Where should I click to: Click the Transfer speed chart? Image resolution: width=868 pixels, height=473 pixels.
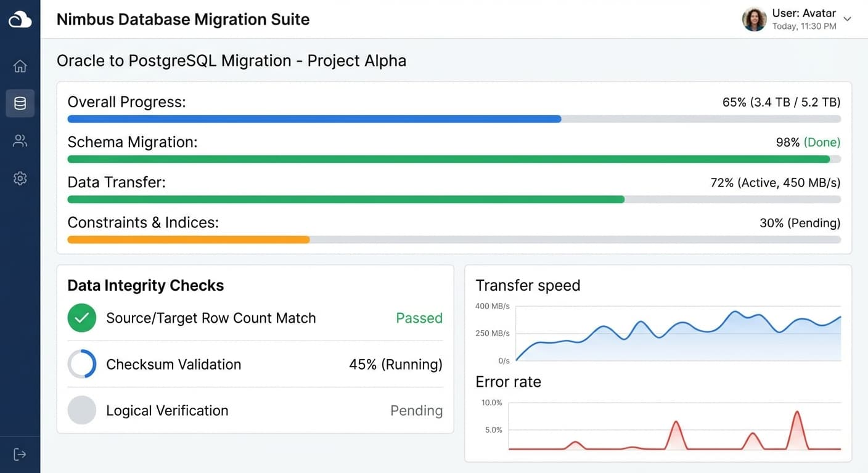pyautogui.click(x=678, y=333)
